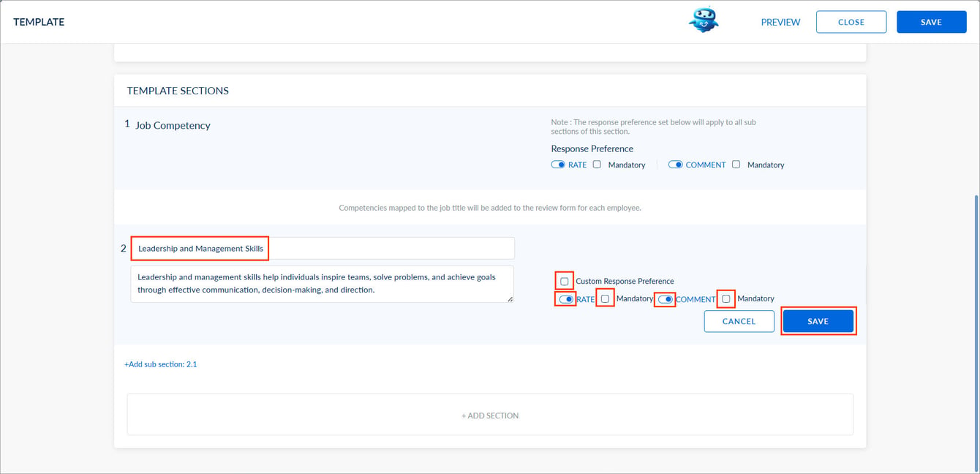Click the + ADD SECTION button

490,415
